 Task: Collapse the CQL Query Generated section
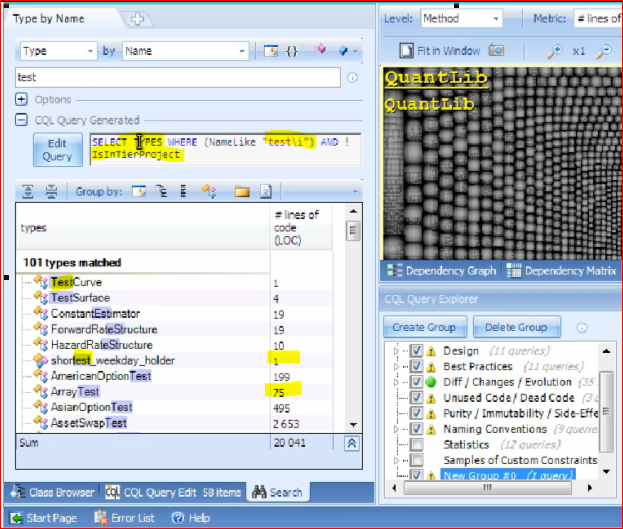(21, 120)
